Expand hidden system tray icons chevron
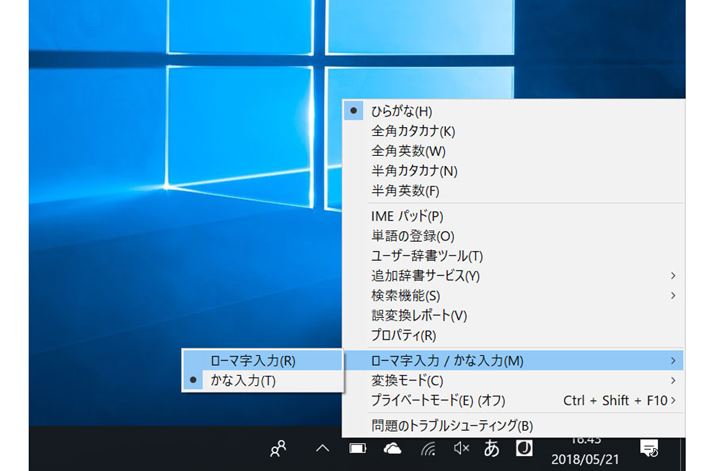Viewport: 715px width, 471px height. click(322, 449)
